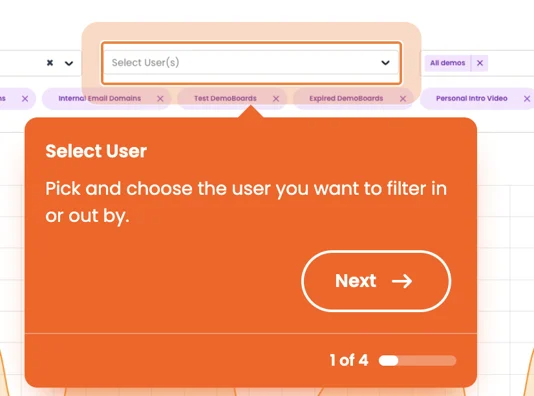Image resolution: width=534 pixels, height=396 pixels.
Task: Select the Expired DemoBoards chip label
Action: click(x=346, y=98)
